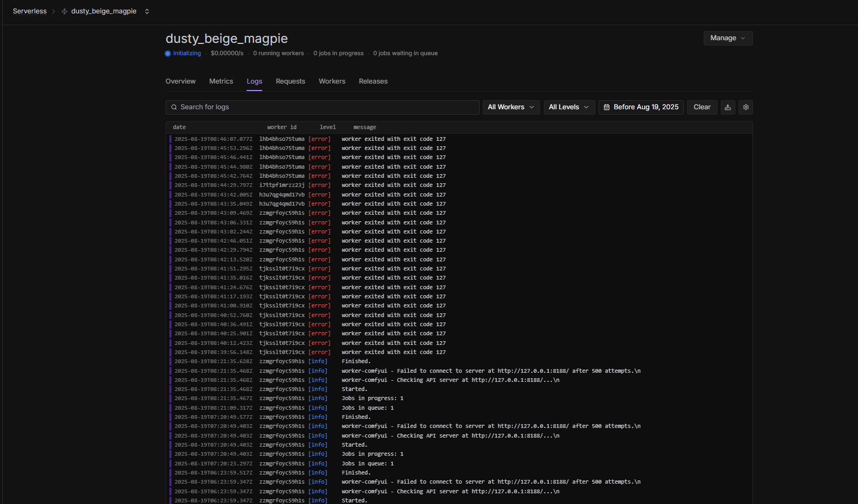The height and width of the screenshot is (504, 858).
Task: Focus the Search for logs field
Action: pos(322,107)
